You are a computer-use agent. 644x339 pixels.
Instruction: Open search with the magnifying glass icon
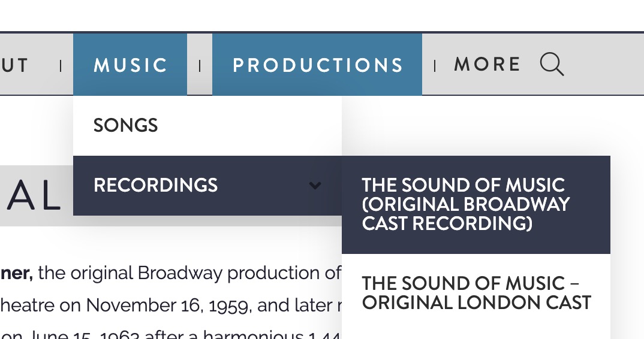552,64
